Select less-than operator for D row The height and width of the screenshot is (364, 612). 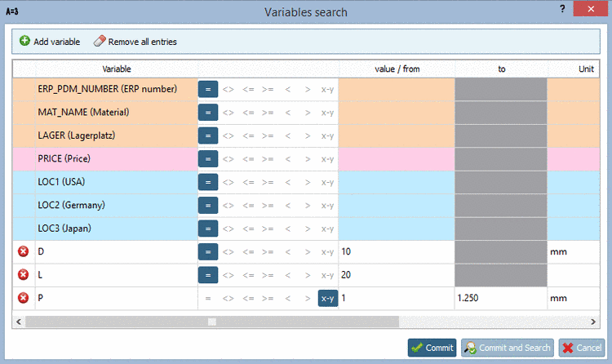pos(288,252)
